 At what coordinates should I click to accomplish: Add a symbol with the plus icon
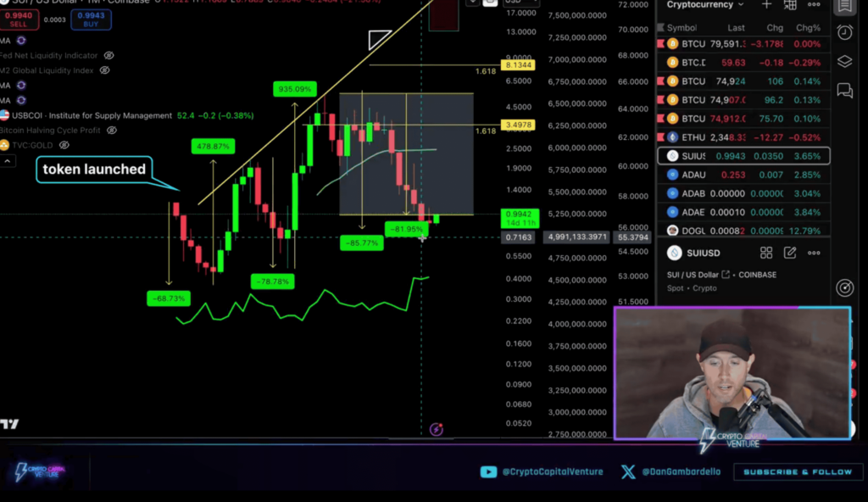point(766,4)
